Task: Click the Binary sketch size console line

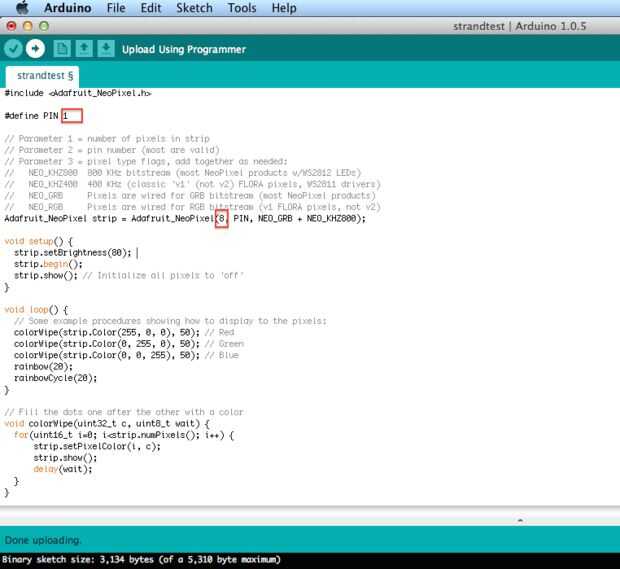Action: 141,560
